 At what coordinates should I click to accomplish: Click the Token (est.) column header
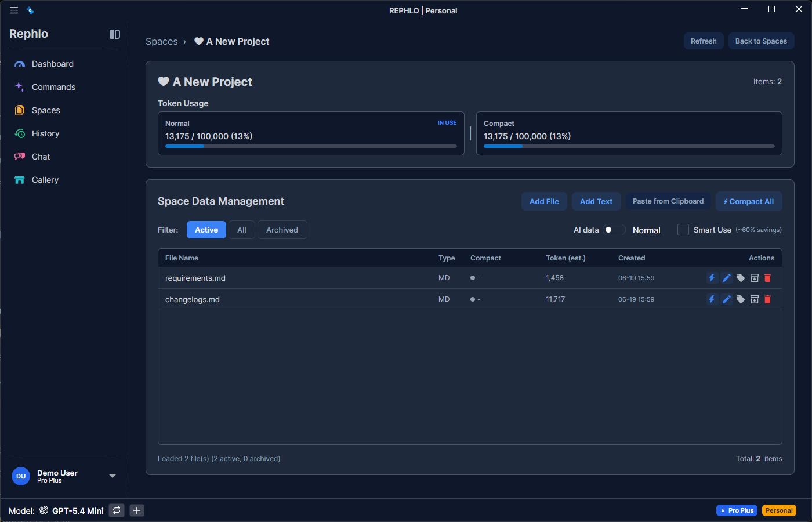pyautogui.click(x=565, y=258)
